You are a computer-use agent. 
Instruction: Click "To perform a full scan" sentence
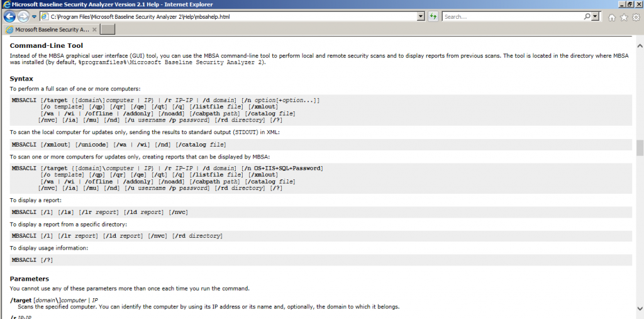coord(75,89)
